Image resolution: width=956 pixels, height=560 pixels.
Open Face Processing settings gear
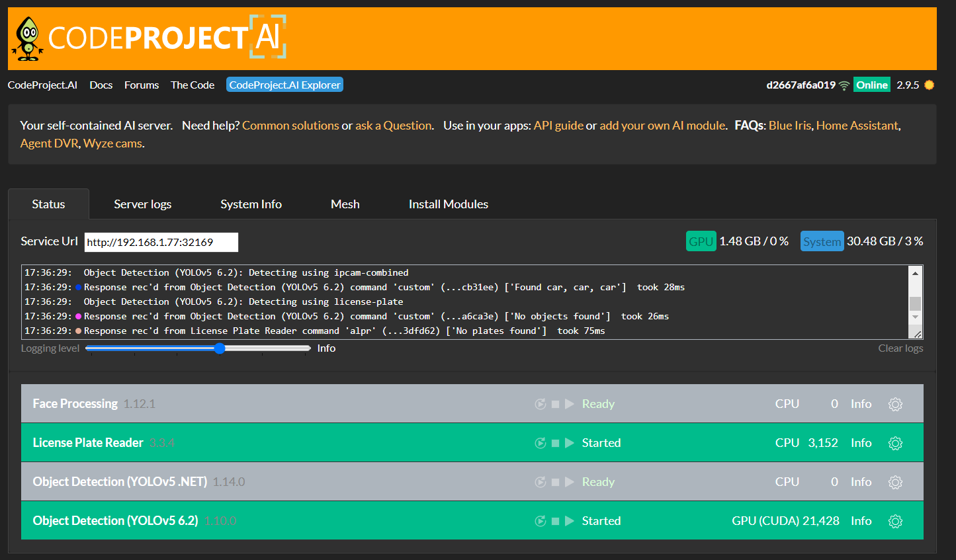[895, 404]
